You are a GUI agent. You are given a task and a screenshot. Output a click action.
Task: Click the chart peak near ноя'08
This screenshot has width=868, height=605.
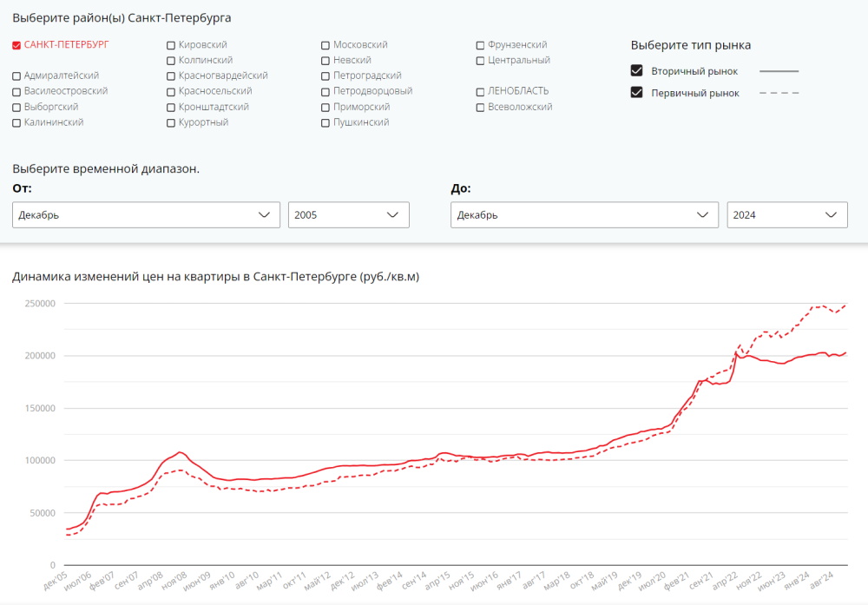(180, 452)
